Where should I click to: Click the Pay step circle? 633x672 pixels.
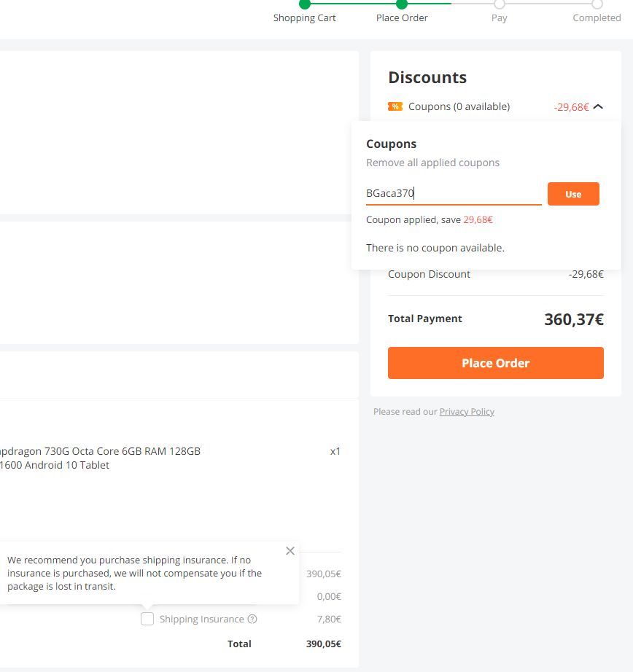point(500,4)
